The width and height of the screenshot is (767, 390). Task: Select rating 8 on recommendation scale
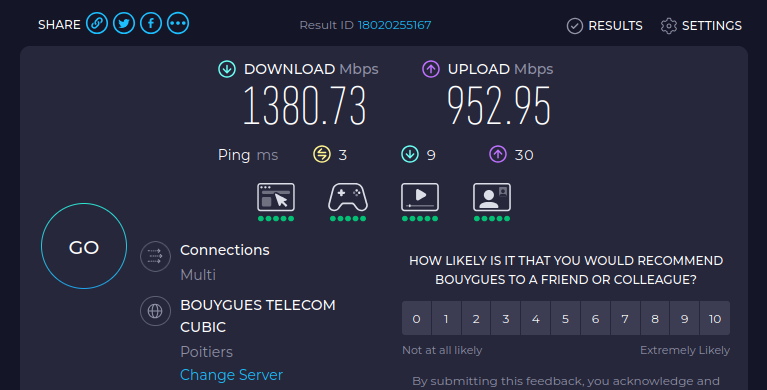pyautogui.click(x=655, y=319)
